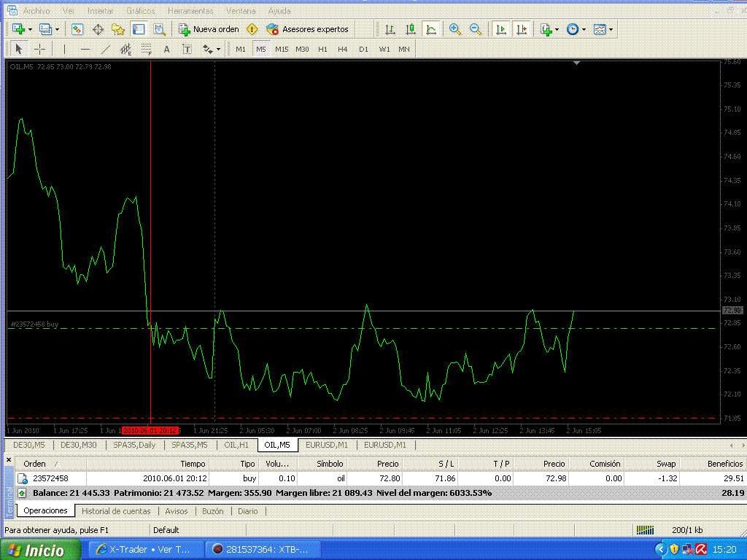Select the vertical line drawing tool
Screen dimensions: 747x560
click(x=65, y=49)
